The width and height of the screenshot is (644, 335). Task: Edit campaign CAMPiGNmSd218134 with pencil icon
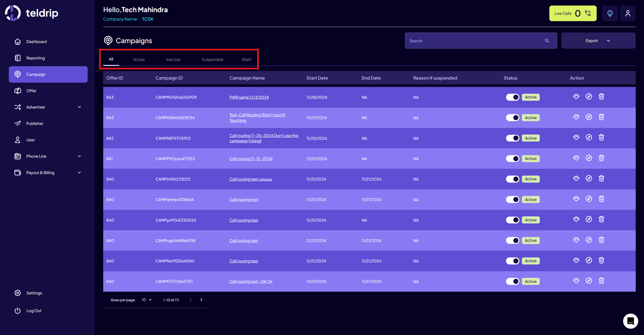click(x=589, y=117)
